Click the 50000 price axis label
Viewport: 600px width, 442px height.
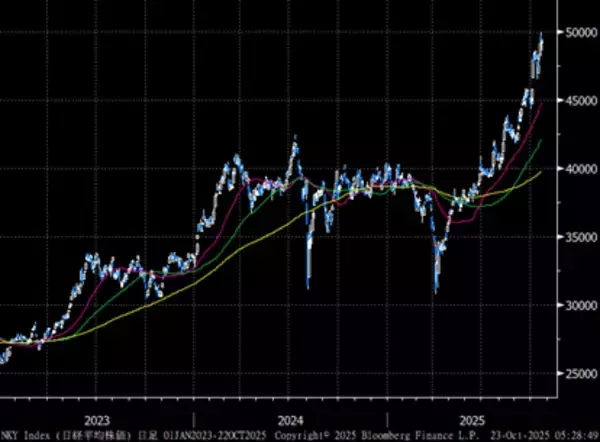[x=582, y=33]
